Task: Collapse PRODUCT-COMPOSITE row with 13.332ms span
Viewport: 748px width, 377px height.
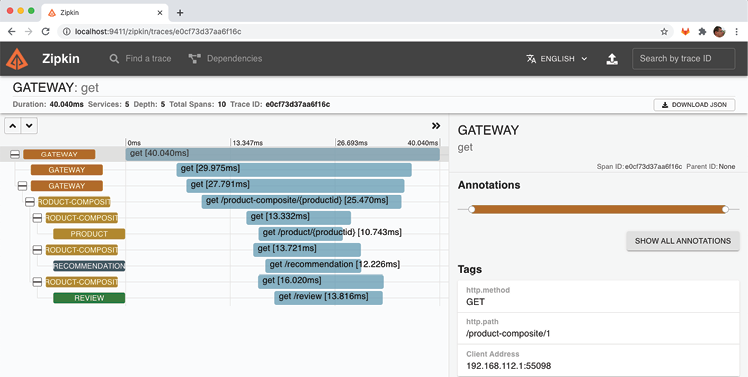Action: (37, 218)
